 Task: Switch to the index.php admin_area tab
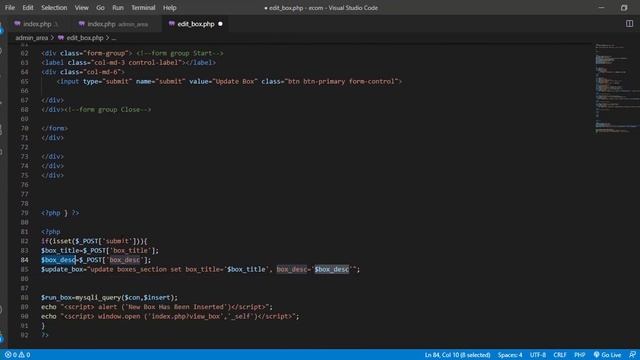[x=114, y=24]
